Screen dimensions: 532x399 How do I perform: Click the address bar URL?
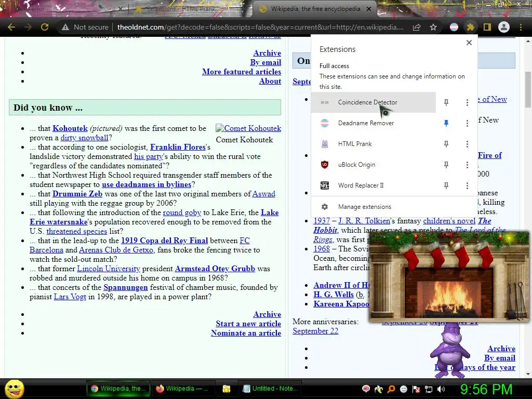(260, 27)
